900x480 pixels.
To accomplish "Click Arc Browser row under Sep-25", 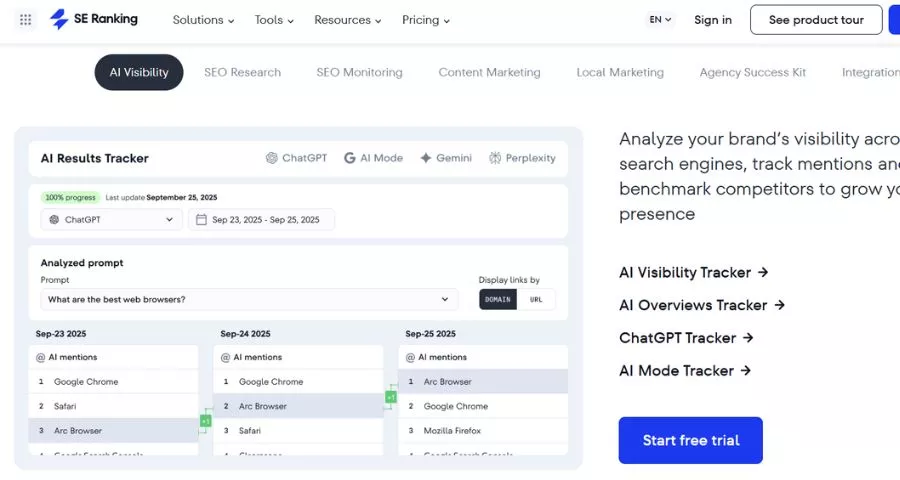I will [483, 381].
